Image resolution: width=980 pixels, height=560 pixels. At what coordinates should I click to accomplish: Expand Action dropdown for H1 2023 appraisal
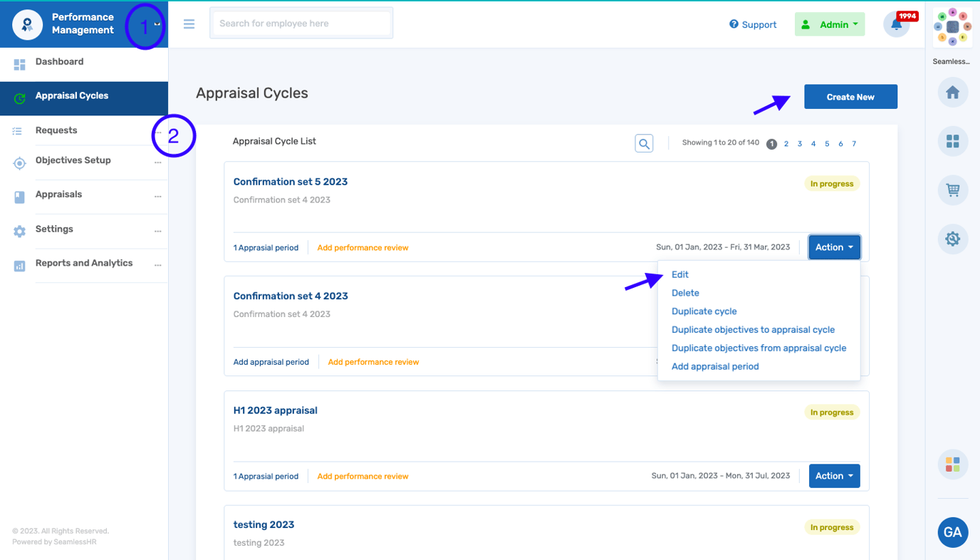point(834,476)
